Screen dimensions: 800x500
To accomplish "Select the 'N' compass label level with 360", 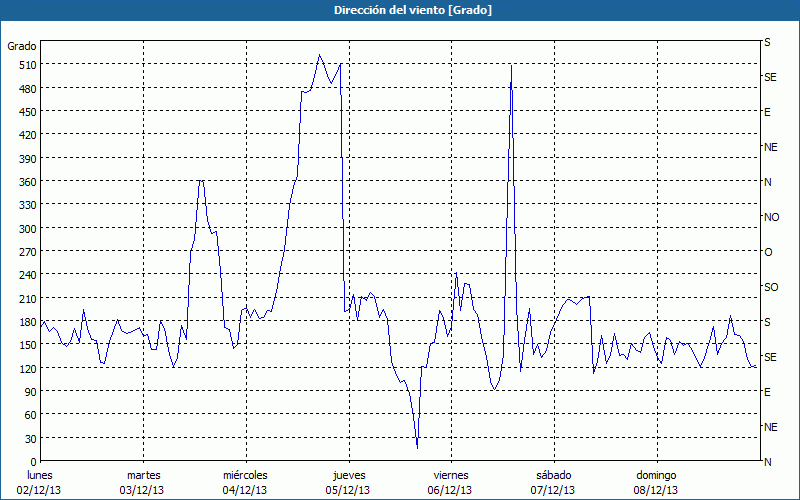I will point(767,182).
